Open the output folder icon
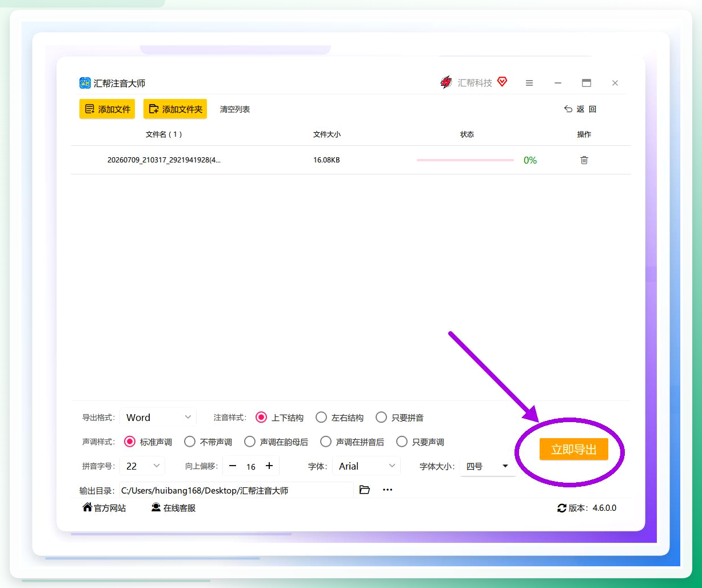This screenshot has width=702, height=588. point(365,490)
